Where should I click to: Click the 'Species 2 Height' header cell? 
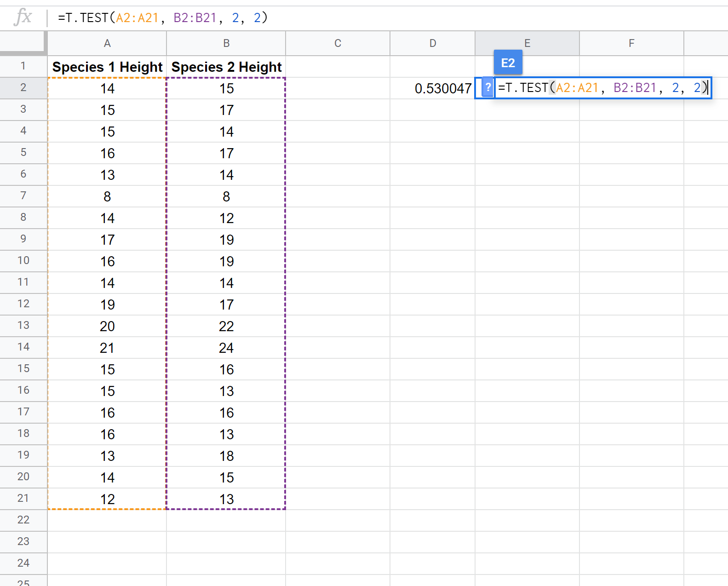226,67
